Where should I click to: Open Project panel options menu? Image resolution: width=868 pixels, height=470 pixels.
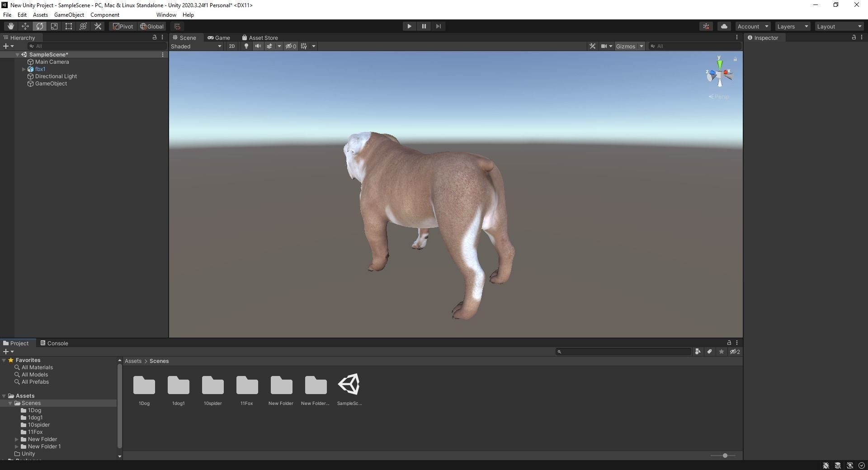click(x=737, y=343)
